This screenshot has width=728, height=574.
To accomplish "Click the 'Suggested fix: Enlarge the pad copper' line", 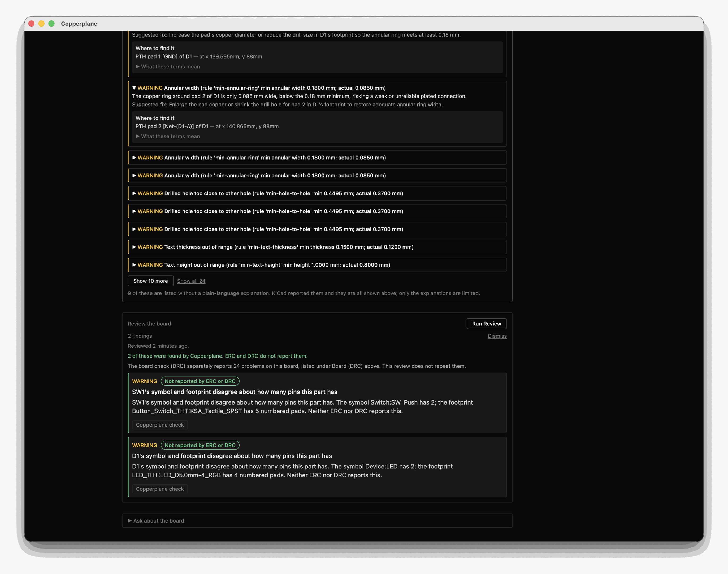I will 287,105.
